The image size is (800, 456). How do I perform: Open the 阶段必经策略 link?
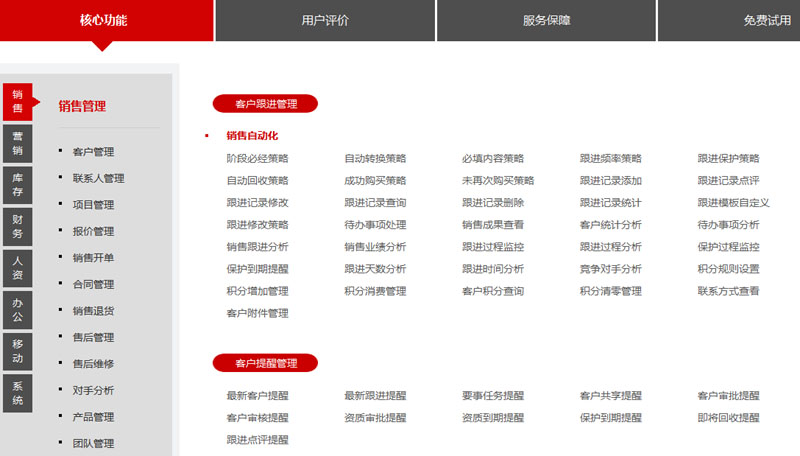257,159
